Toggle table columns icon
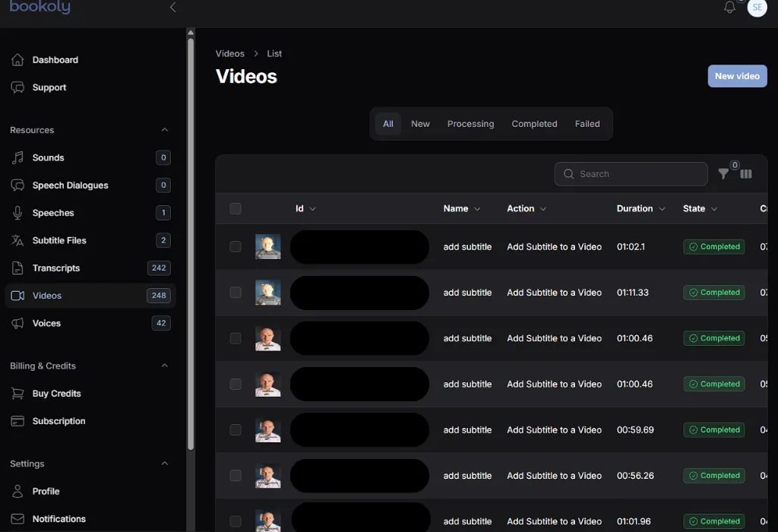Screen dimensions: 778x532 click(x=746, y=174)
